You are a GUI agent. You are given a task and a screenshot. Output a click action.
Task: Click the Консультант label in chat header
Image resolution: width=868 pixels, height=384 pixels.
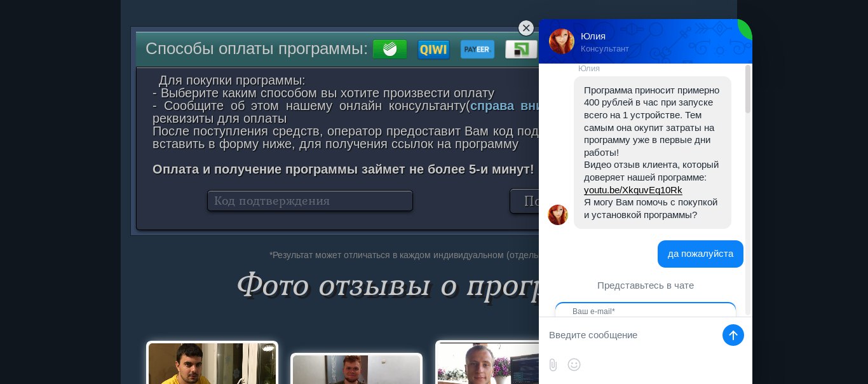click(x=605, y=49)
